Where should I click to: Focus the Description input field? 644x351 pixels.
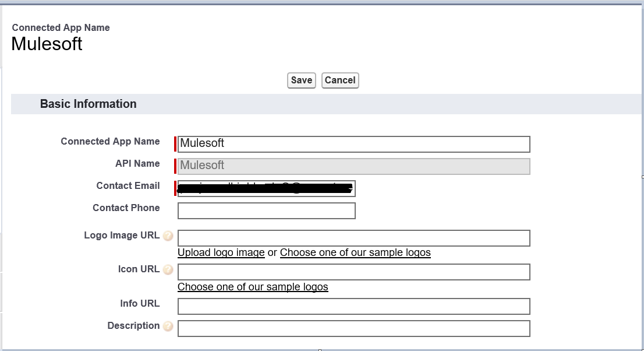click(x=354, y=328)
